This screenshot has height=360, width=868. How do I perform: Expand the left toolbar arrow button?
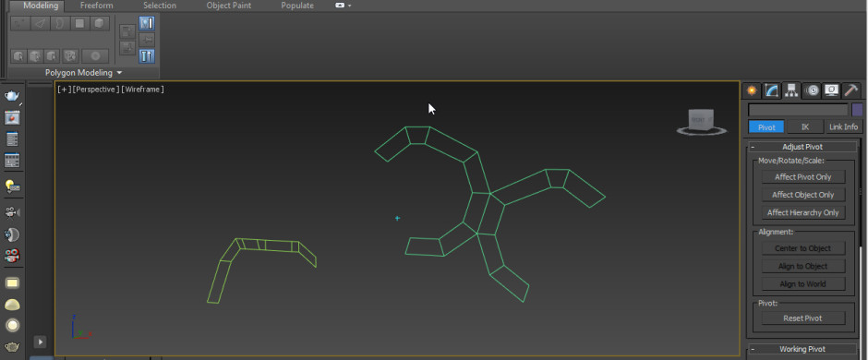pos(40,342)
